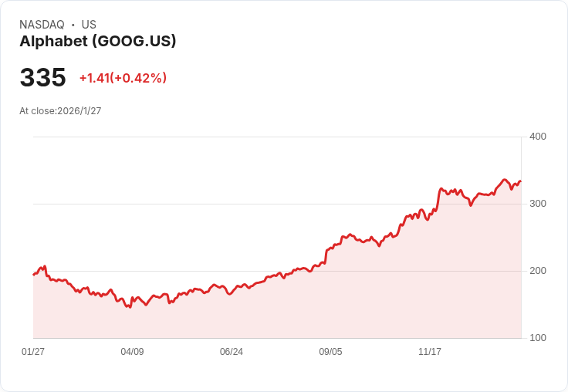Screen dimensions: 568x392
Task: Select the 11/17 date on x-axis
Action: (x=430, y=352)
